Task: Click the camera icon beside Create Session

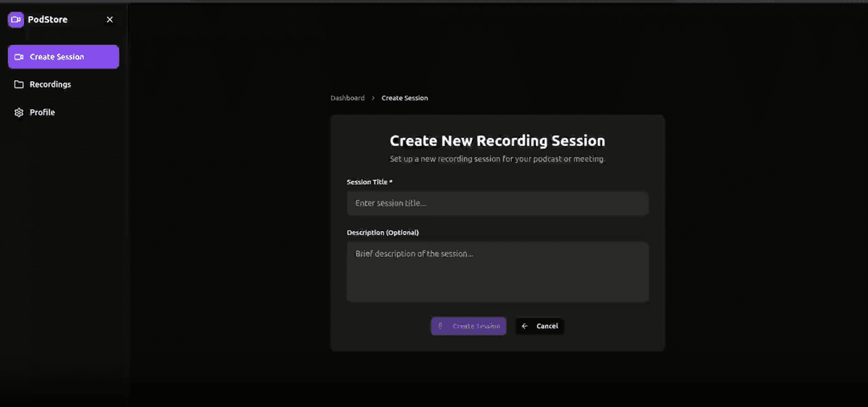Action: [18, 57]
